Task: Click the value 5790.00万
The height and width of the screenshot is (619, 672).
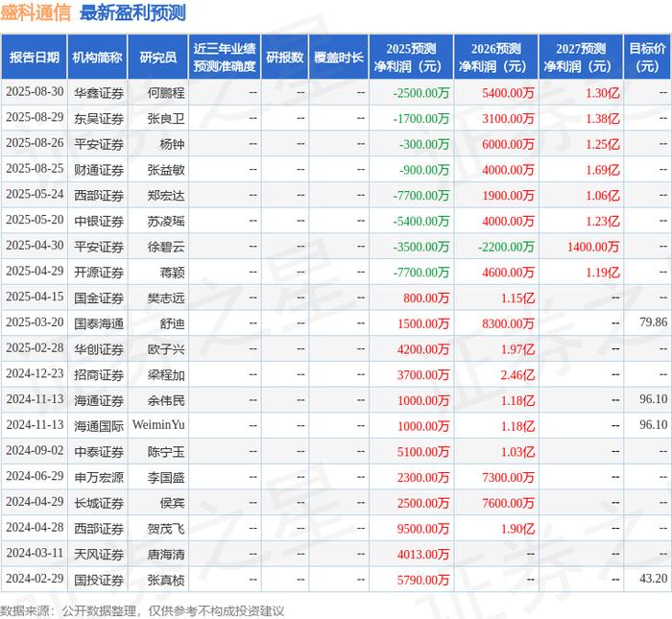Action: pos(423,580)
